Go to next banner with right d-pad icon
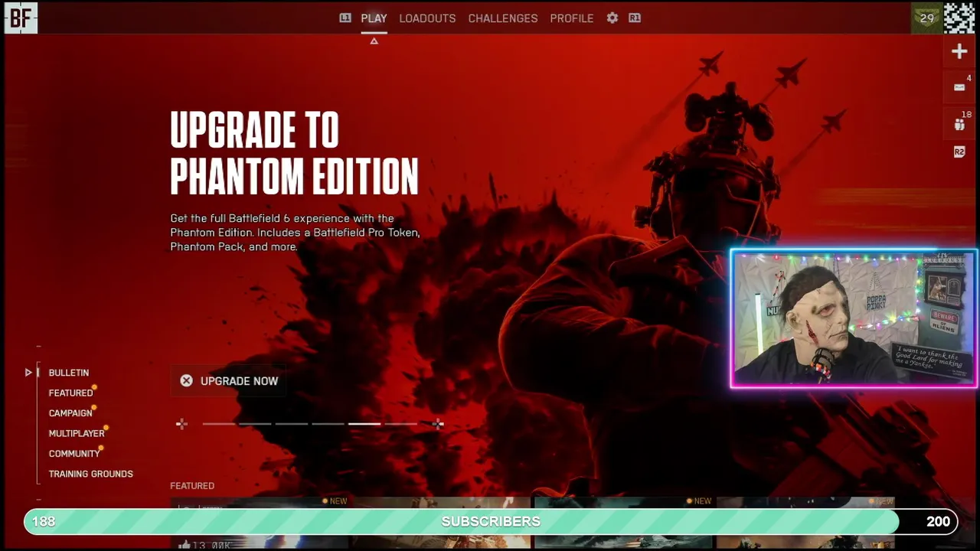980x551 pixels. tap(438, 424)
